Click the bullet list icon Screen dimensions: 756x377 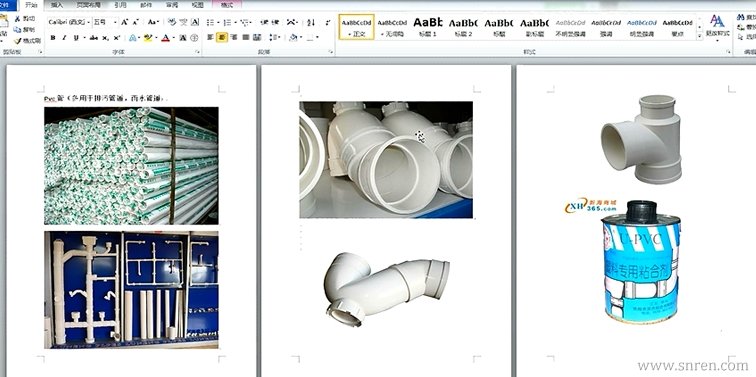210,22
